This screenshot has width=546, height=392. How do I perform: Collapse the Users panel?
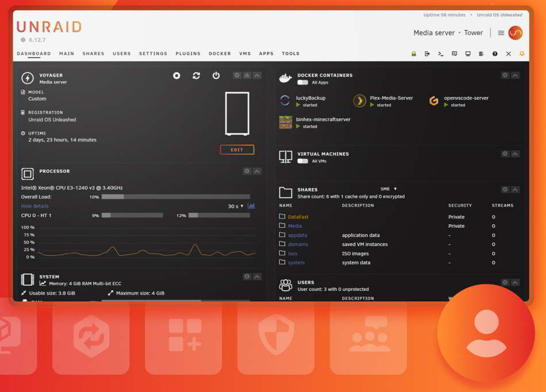tap(516, 282)
